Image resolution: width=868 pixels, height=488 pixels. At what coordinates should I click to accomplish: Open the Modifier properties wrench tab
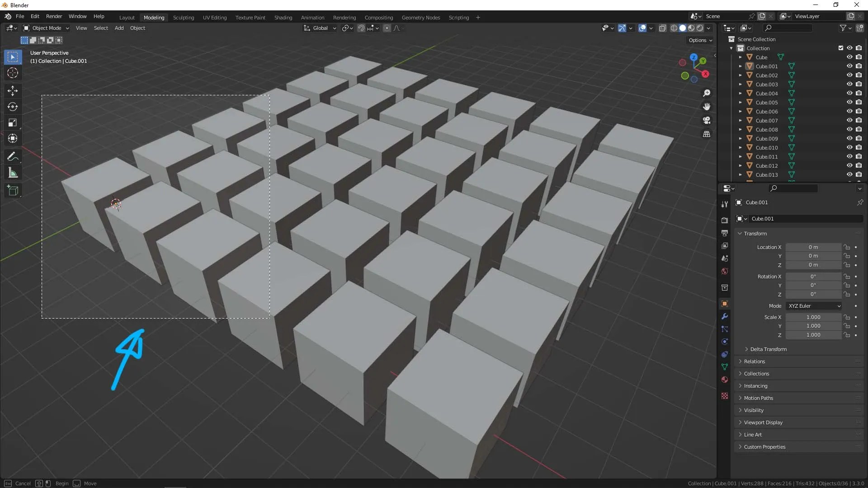tap(725, 316)
